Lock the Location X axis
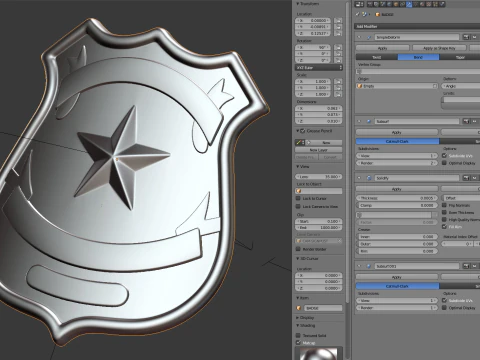The height and width of the screenshot is (360, 480). point(338,20)
